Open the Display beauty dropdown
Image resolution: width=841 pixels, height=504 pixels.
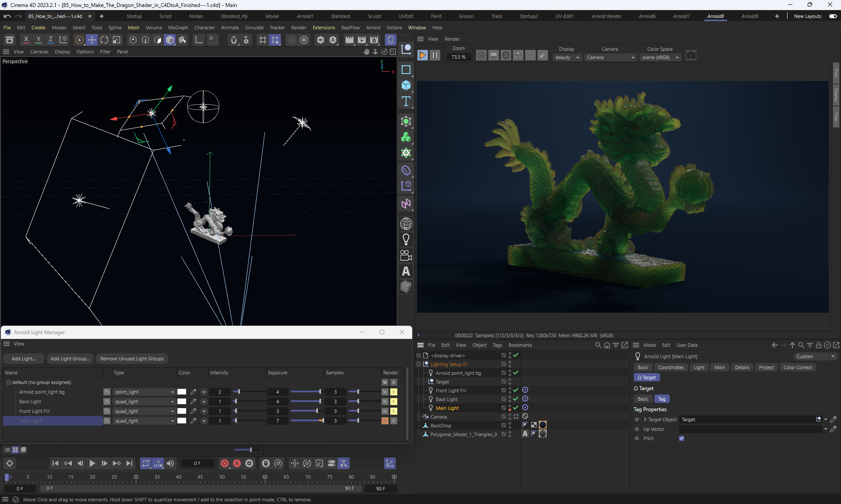click(x=567, y=57)
